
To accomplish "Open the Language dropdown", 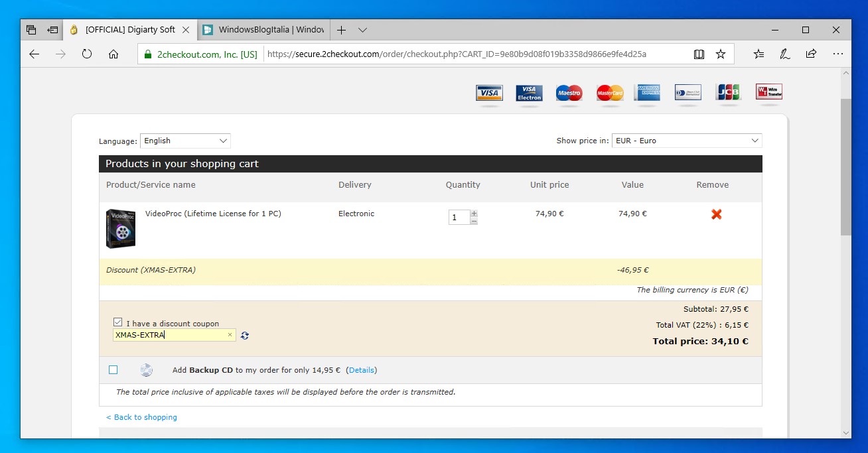I will pyautogui.click(x=185, y=141).
